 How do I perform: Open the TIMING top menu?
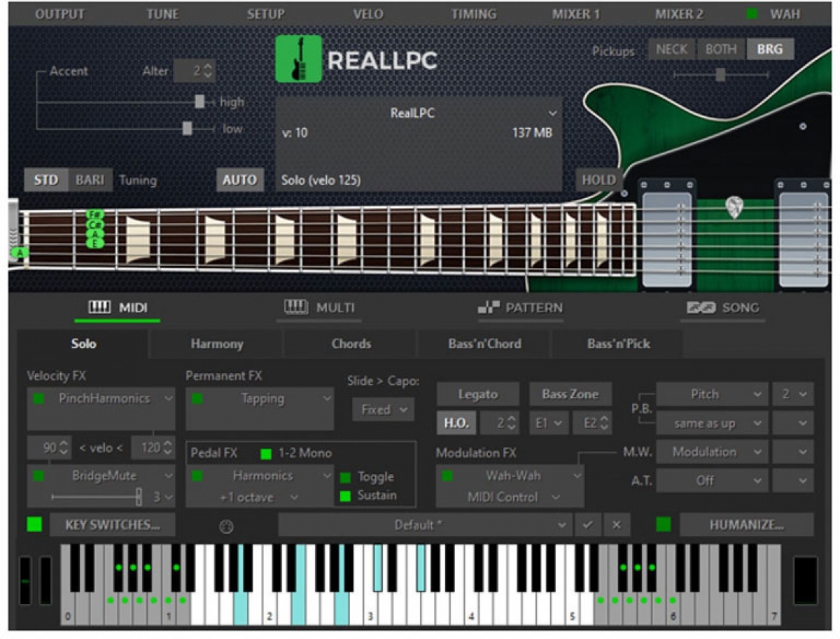pos(474,14)
